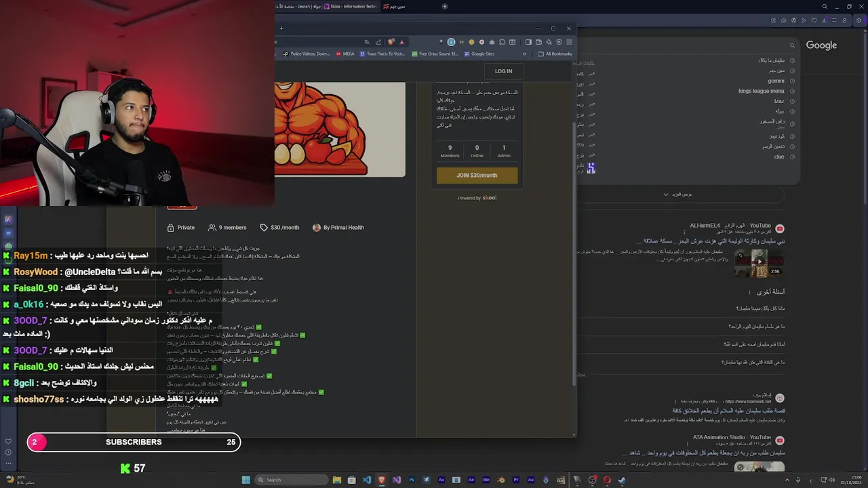
Task: Click the 9 Members stat
Action: click(x=450, y=151)
